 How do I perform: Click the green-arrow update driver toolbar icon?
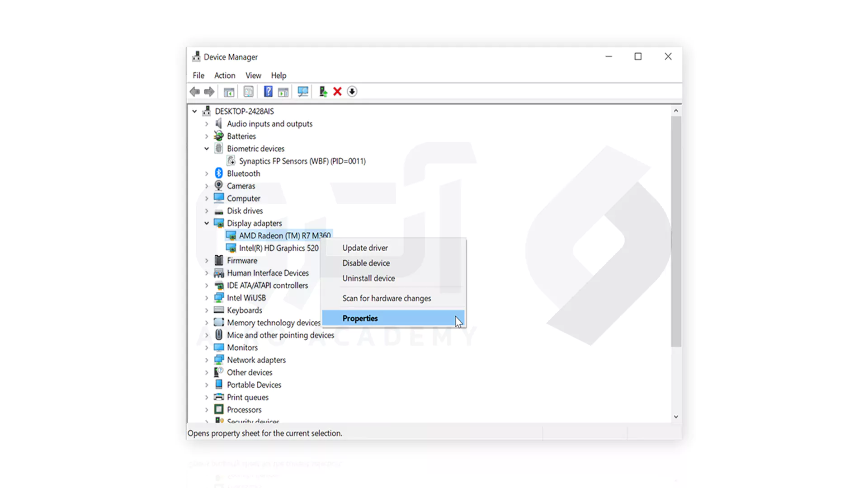[x=323, y=92]
